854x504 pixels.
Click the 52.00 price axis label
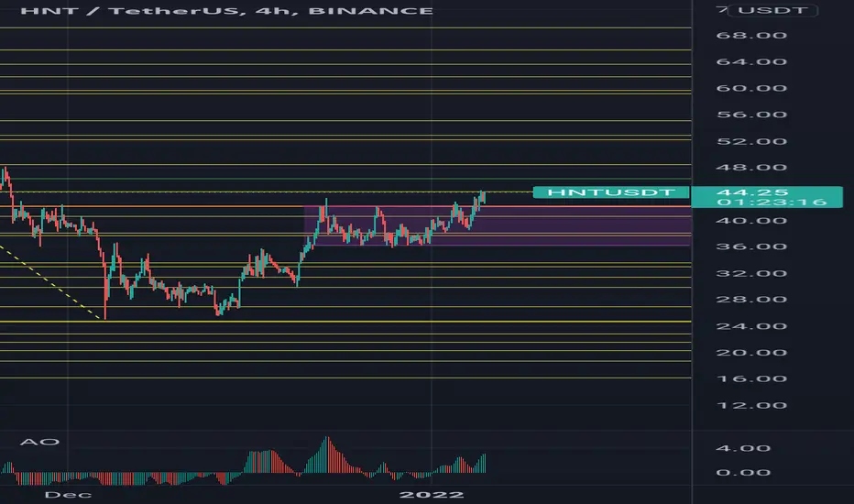coord(751,142)
